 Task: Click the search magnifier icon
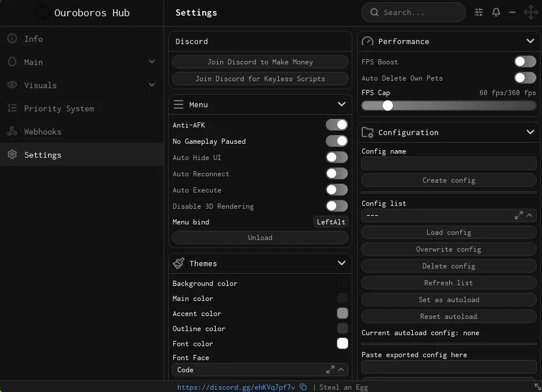pyautogui.click(x=374, y=12)
